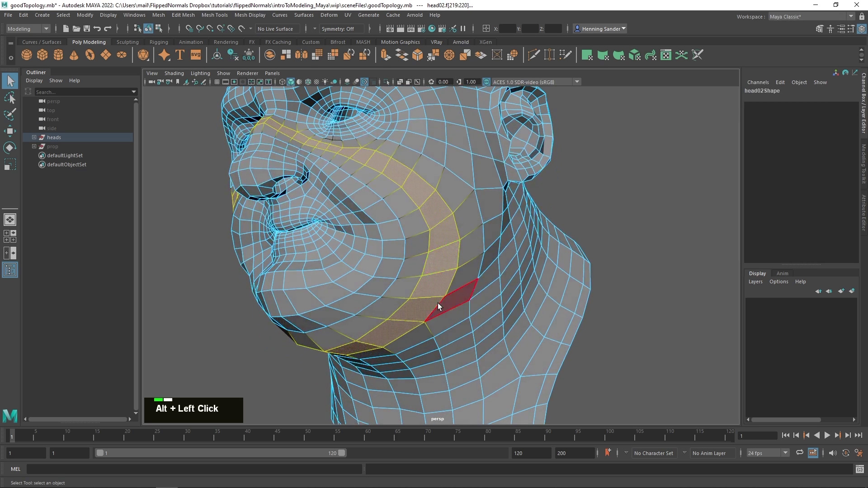
Task: Create a polygon sphere from the shelf
Action: (x=26, y=55)
